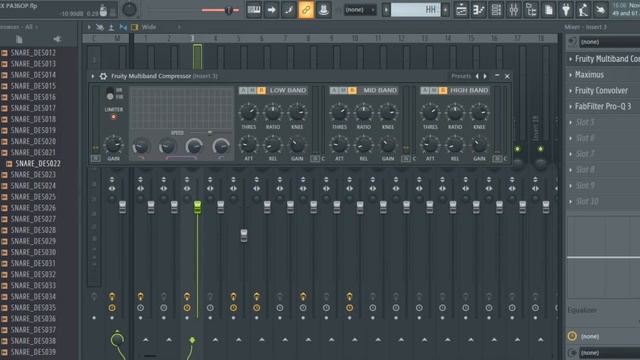Screen dimensions: 640x360
Task: Open the Channel rack view icon
Action: [496, 10]
